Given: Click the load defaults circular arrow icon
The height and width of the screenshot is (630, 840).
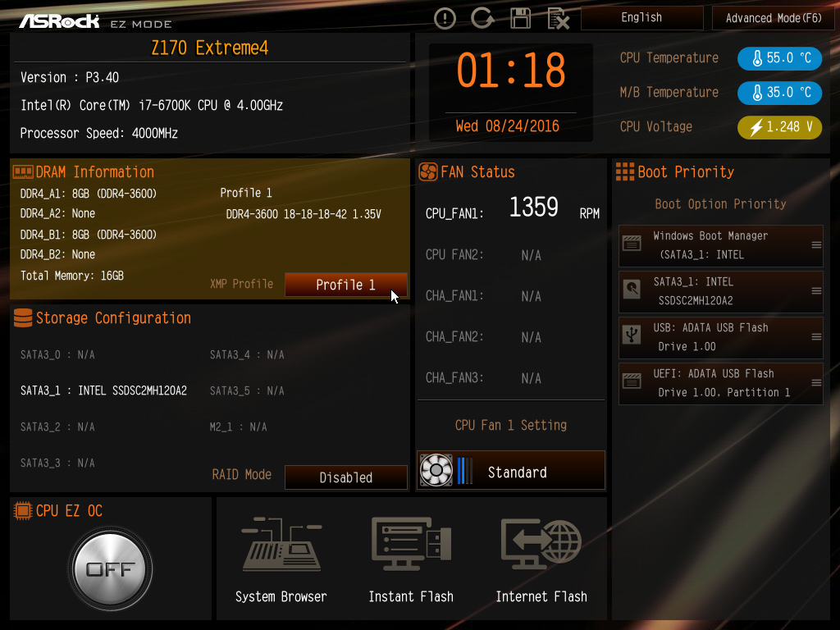Looking at the screenshot, I should pos(482,18).
